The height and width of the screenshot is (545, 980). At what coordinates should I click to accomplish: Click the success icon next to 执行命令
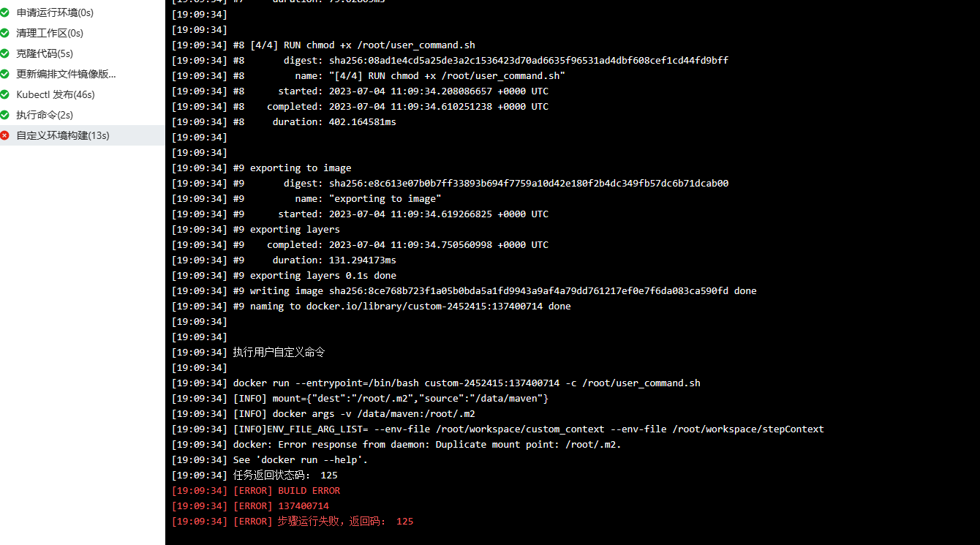5,115
